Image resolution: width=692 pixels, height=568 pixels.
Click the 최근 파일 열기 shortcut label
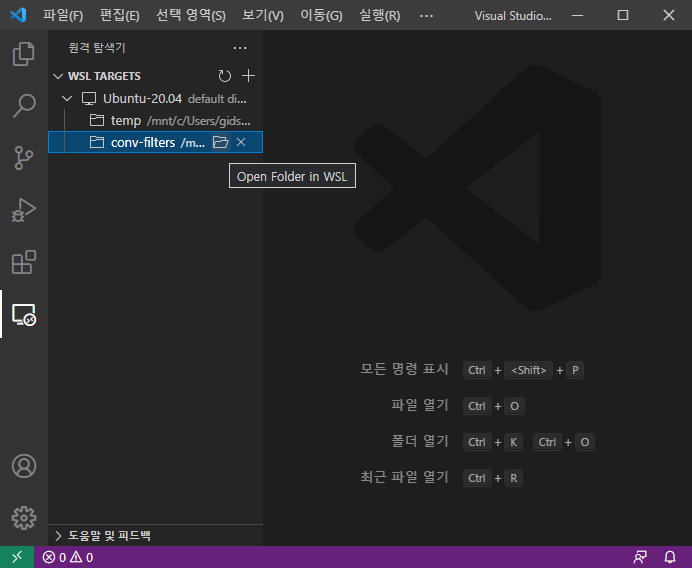[x=404, y=477]
